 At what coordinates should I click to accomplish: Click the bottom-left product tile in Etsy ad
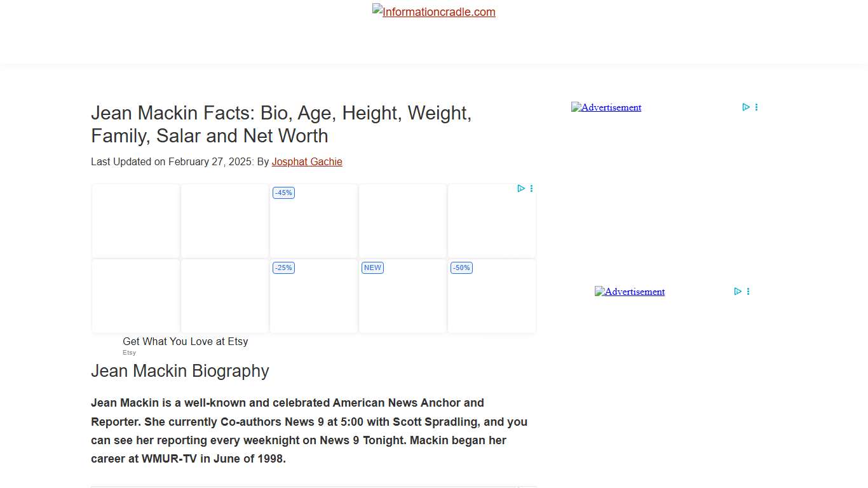[136, 296]
